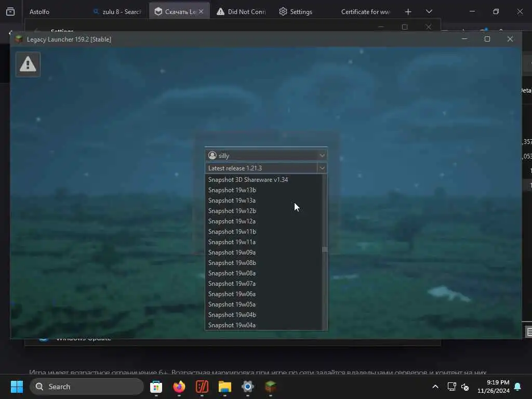532x399 pixels.
Task: Switch to the Astolfo browser tab
Action: (39, 11)
